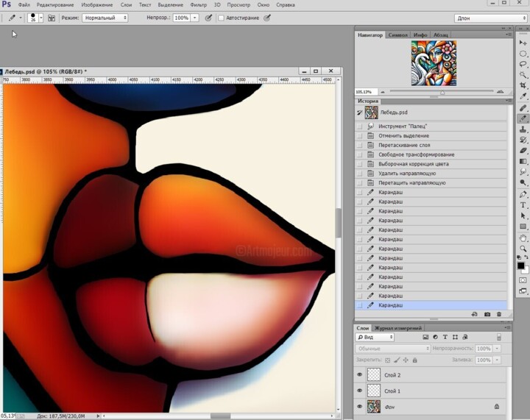Select the Rectangle shape tool

tap(523, 227)
